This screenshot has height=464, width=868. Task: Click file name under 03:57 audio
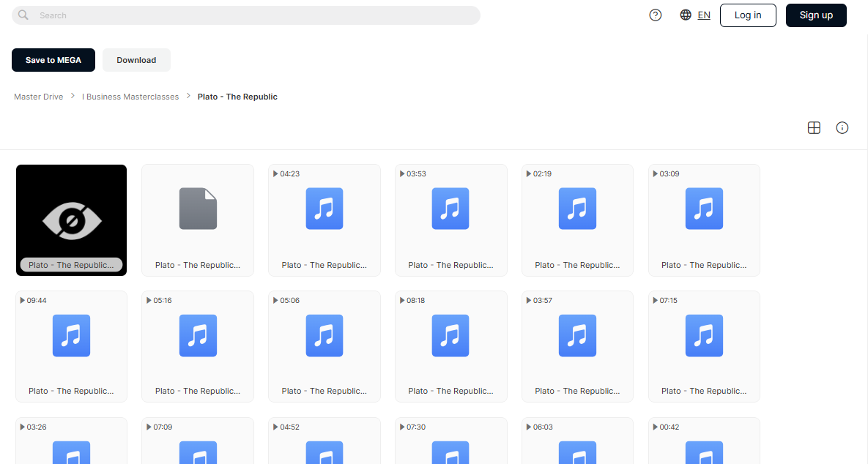(577, 391)
